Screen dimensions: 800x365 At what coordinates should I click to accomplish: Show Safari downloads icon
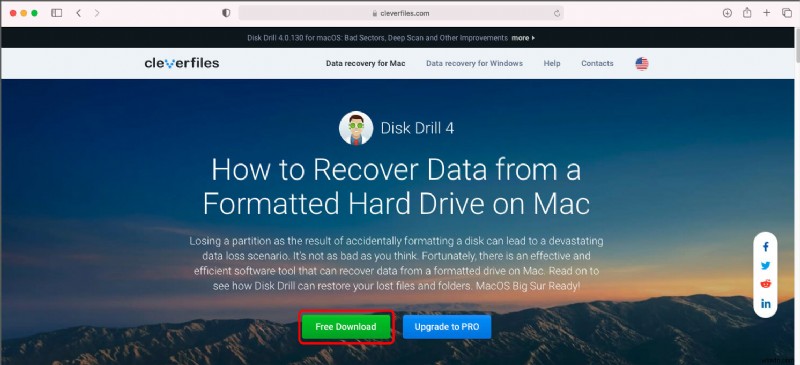(x=728, y=13)
